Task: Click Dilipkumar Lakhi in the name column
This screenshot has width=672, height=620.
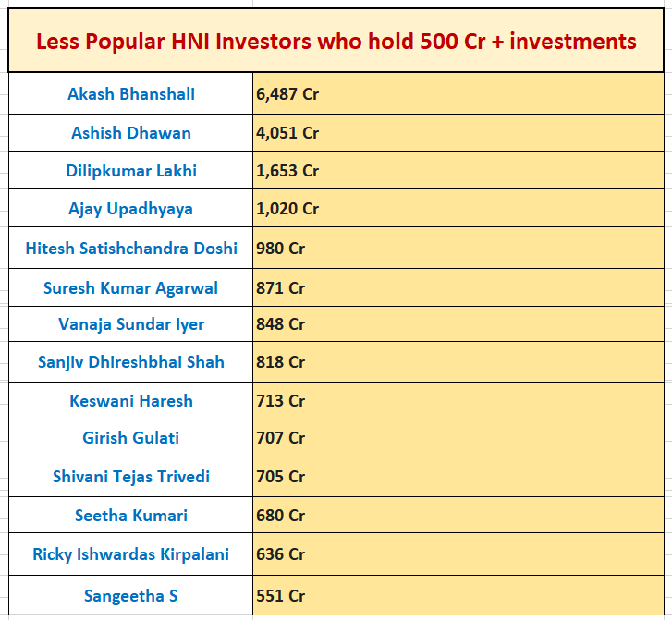Action: click(130, 171)
